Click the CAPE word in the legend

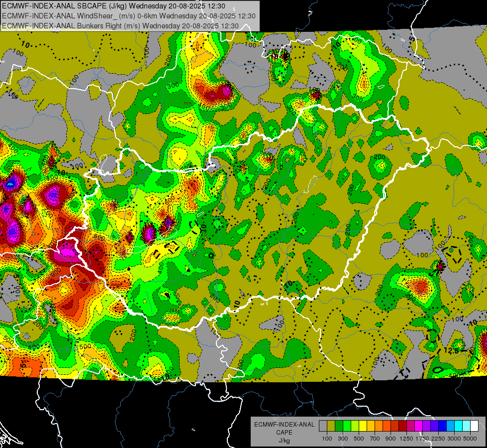click(x=284, y=433)
